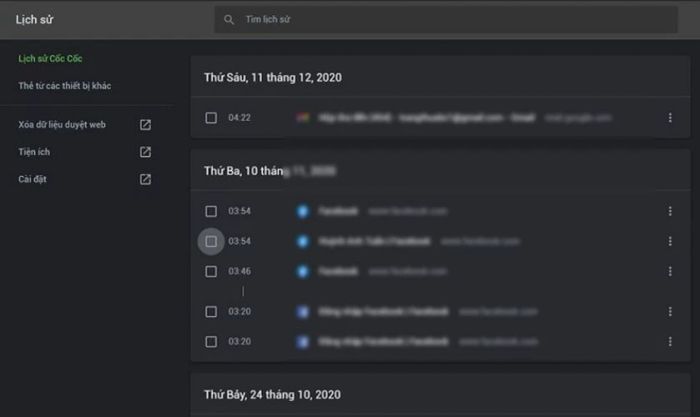
Task: Click the Facebook favicon on first 03:54 entry
Action: [302, 211]
